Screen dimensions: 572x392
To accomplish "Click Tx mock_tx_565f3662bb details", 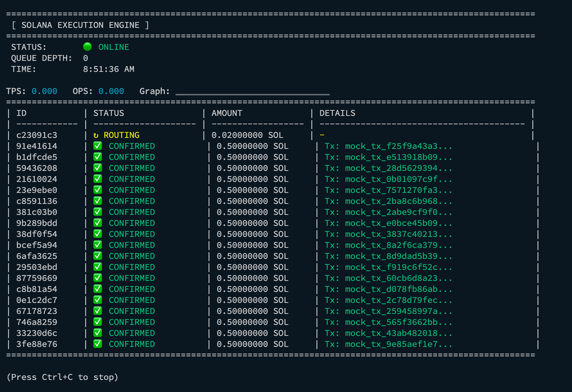I will [388, 322].
